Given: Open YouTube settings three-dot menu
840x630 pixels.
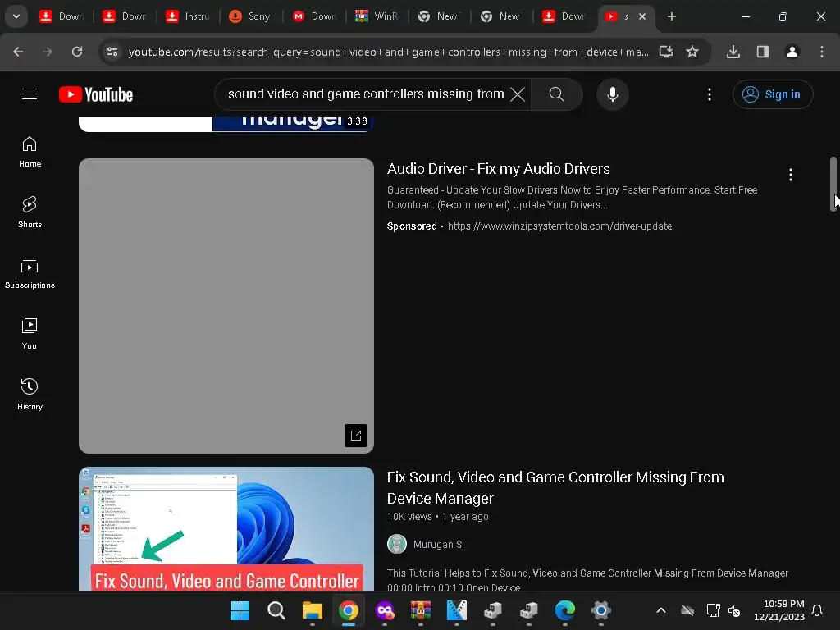Looking at the screenshot, I should click(710, 94).
